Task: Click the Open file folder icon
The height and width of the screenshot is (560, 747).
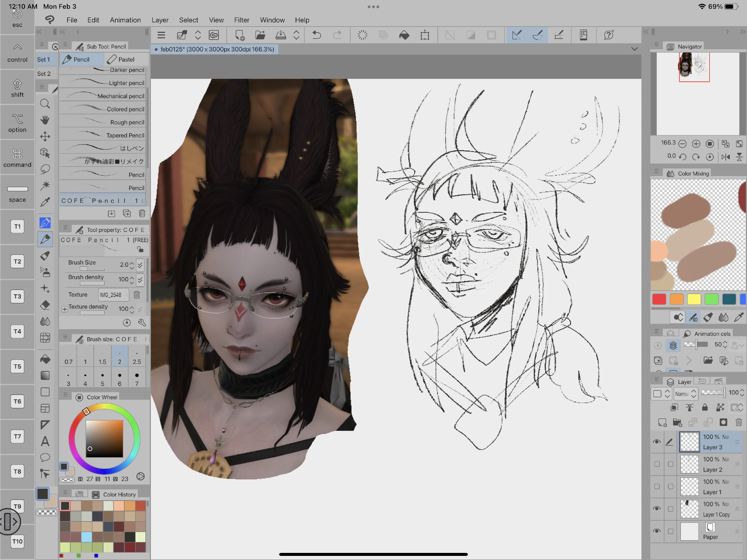Action: click(x=260, y=35)
